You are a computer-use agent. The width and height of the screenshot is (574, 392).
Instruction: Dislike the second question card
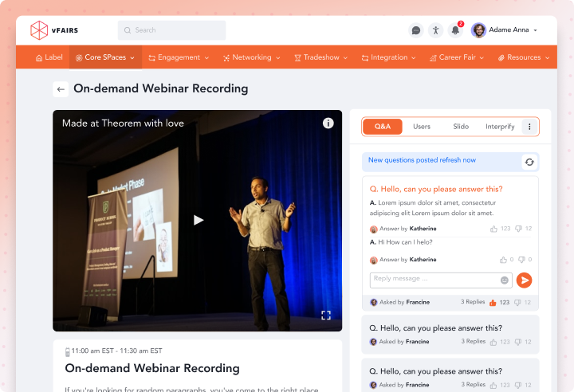[x=518, y=343]
